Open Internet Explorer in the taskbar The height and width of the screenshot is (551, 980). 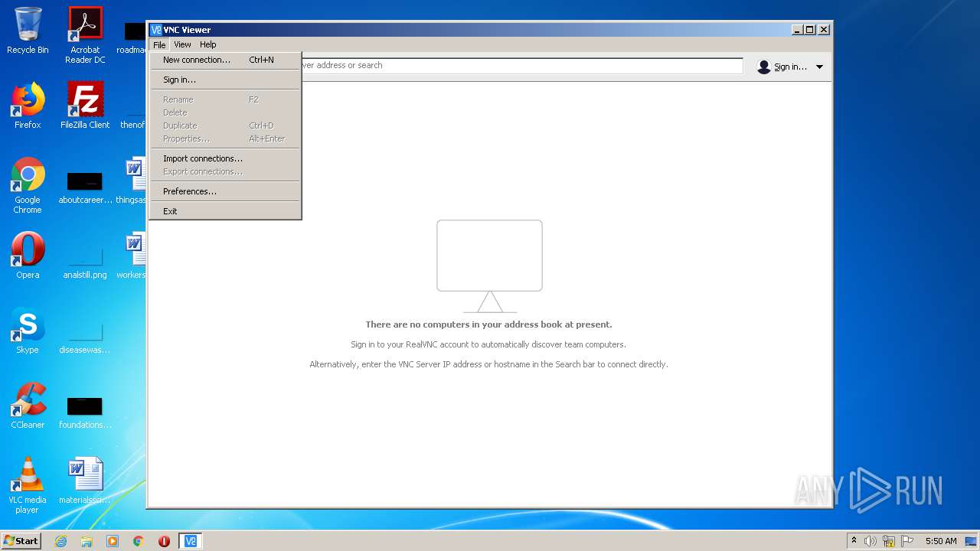60,541
